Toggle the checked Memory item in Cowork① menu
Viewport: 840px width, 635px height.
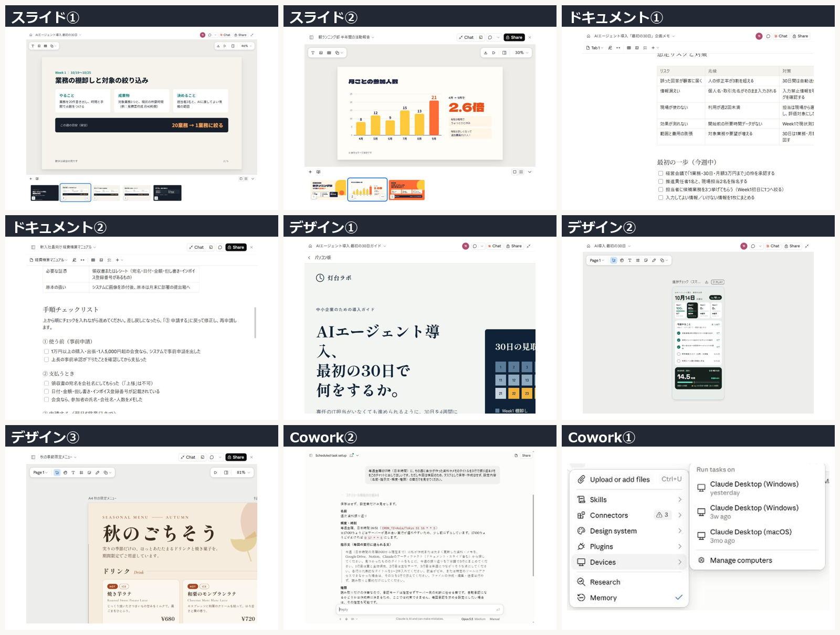[629, 598]
